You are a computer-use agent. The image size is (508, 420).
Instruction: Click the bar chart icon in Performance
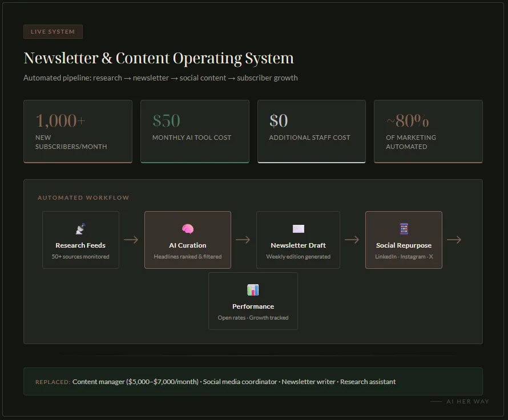[253, 290]
